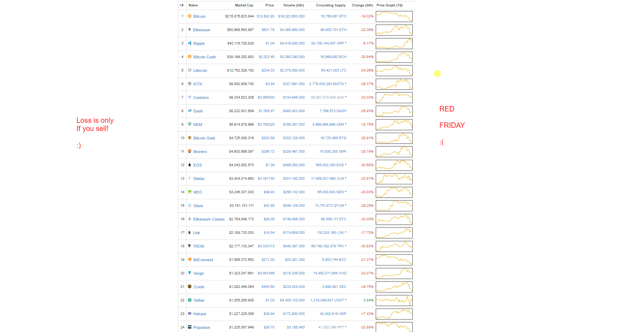Click Bitcoin's $19,322,600,000 volume link
The width and height of the screenshot is (644, 332).
(291, 16)
